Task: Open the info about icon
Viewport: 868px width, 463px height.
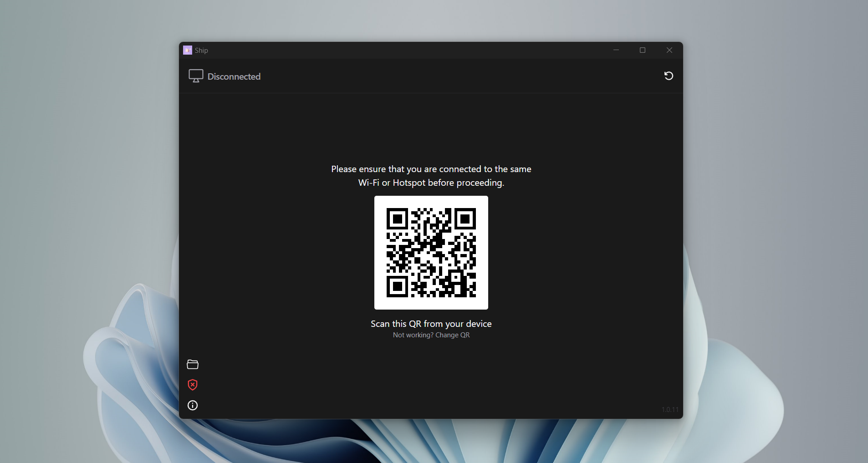Action: pyautogui.click(x=193, y=405)
